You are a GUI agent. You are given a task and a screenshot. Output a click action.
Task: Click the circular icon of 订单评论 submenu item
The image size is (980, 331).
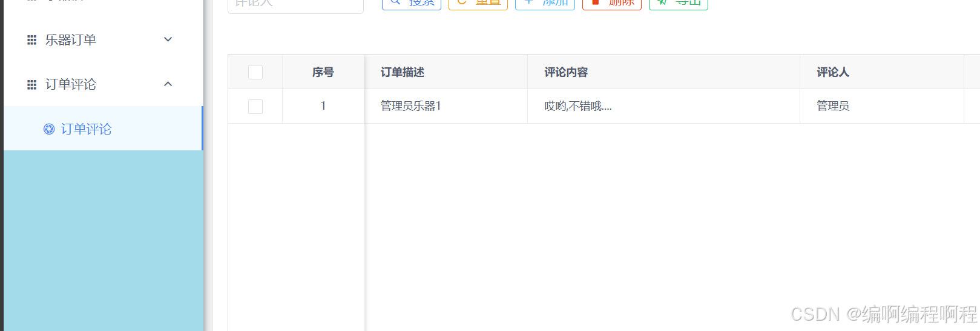(49, 129)
